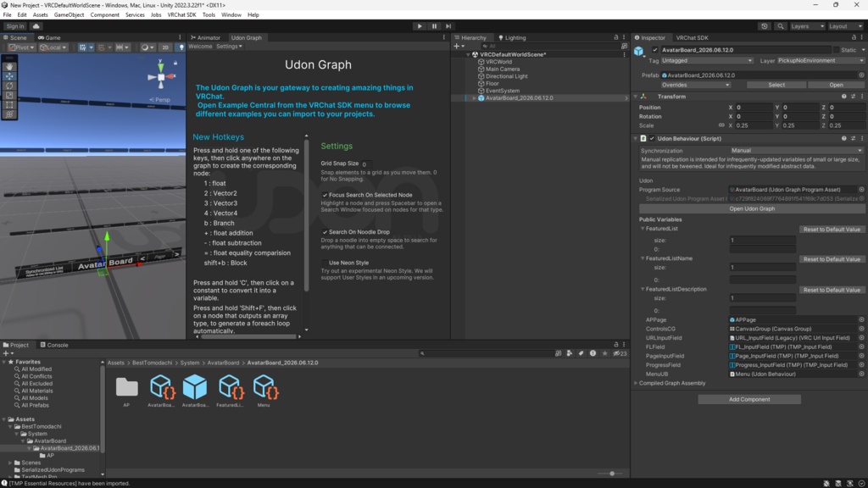
Task: Click Add Component button
Action: [749, 400]
